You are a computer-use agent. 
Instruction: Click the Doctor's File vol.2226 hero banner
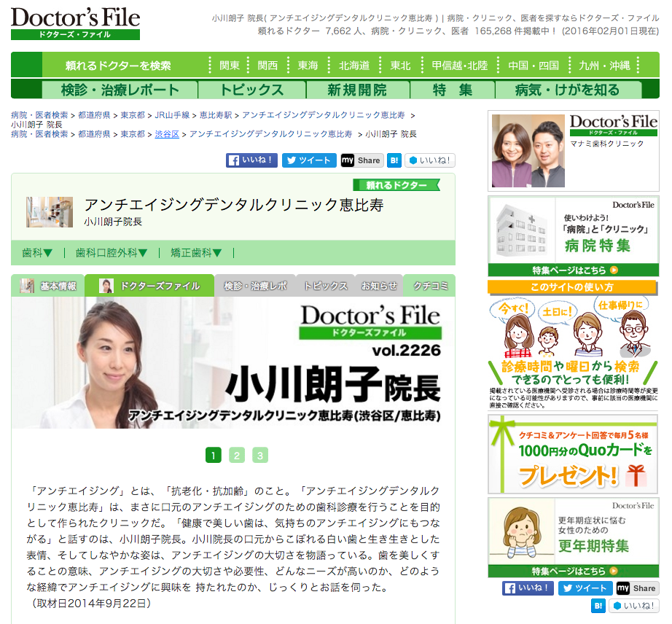(x=233, y=362)
